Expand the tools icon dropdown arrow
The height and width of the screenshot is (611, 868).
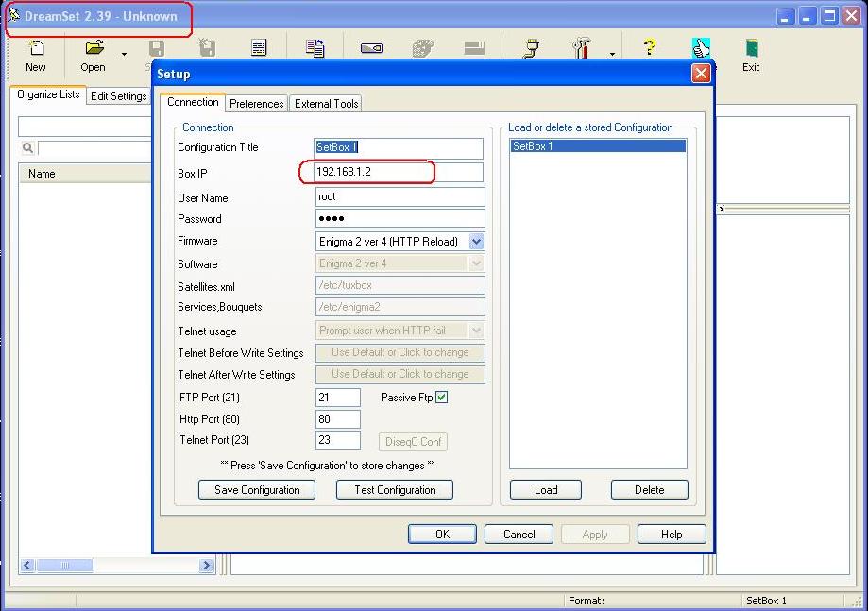(612, 54)
